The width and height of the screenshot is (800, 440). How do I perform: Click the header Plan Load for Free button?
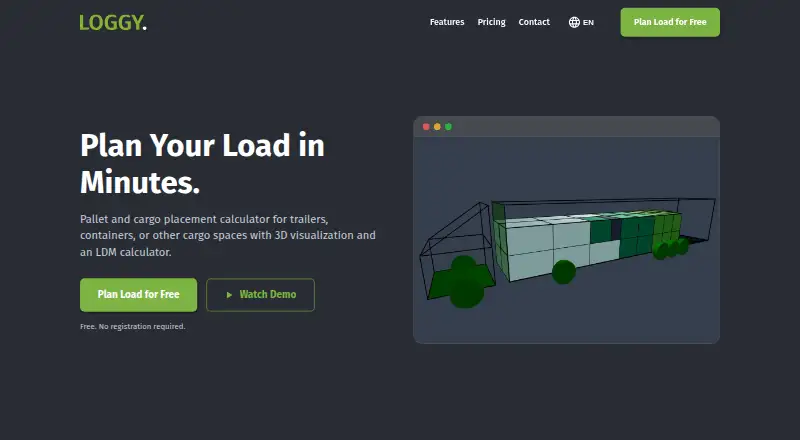[670, 22]
